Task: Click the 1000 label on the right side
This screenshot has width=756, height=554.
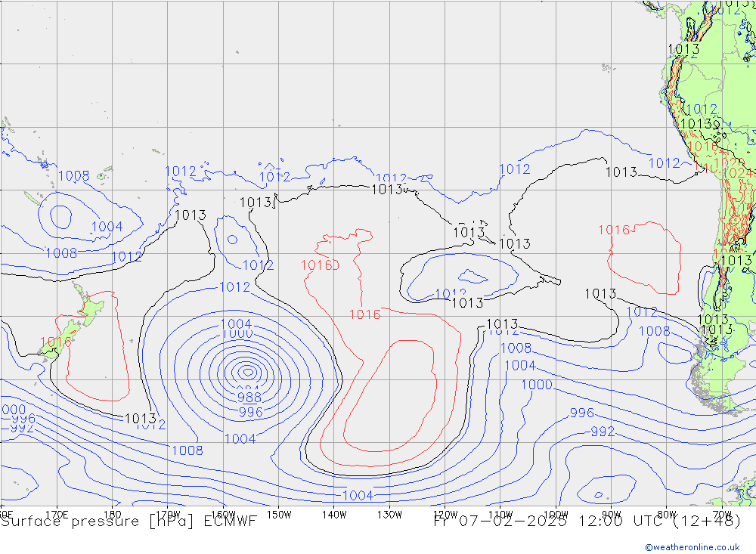Action: 537,385
